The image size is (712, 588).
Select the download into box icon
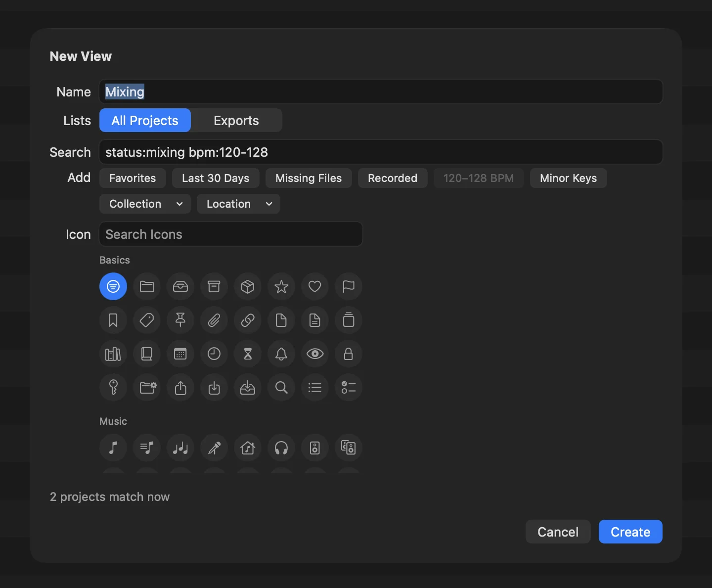pyautogui.click(x=214, y=387)
